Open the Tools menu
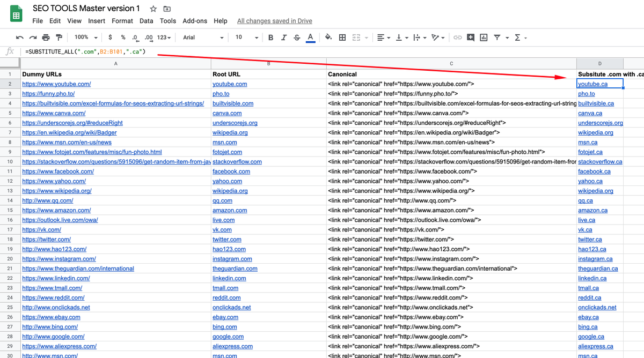644x358 pixels. pos(168,21)
